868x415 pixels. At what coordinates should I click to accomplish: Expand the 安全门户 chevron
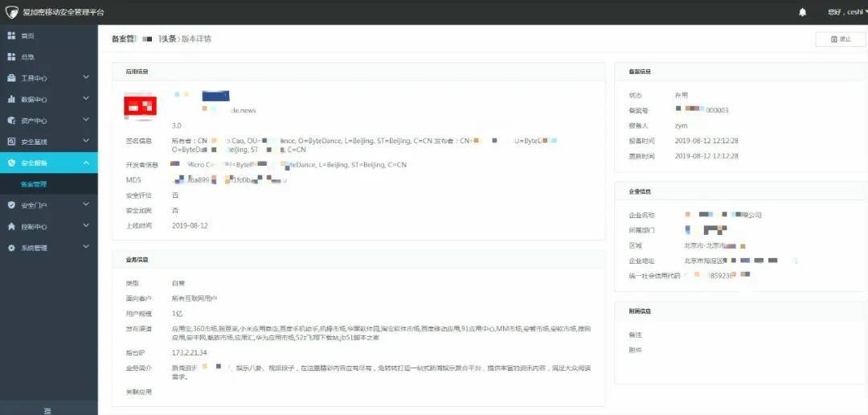pyautogui.click(x=86, y=204)
